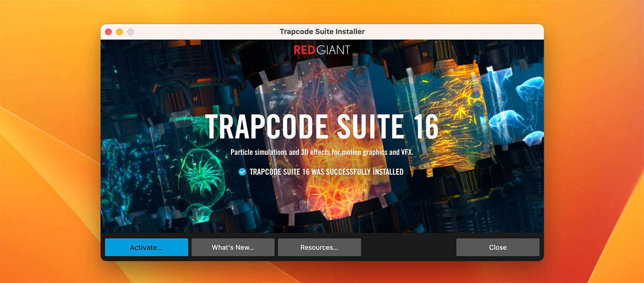Click the TRAPCODE SUITE 16 heading
Viewport: 644px width, 283px height.
pos(322,126)
